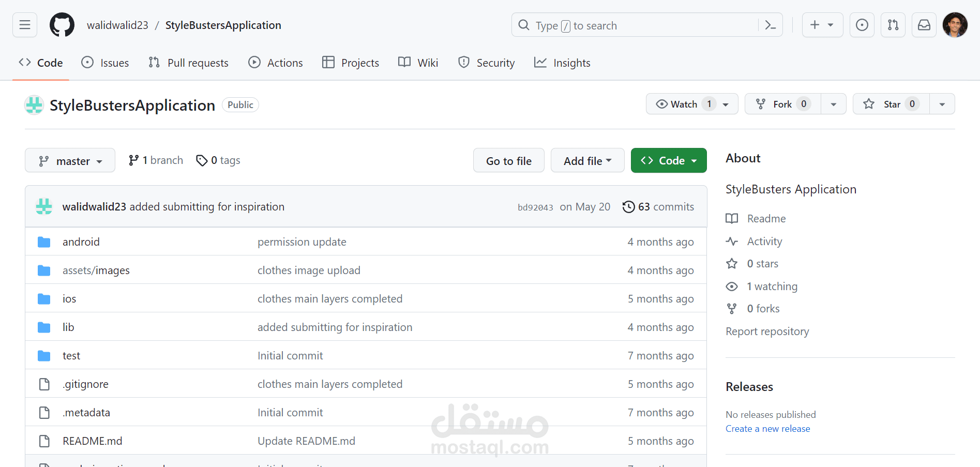Viewport: 980px width, 467px height.
Task: View the 0 tags link
Action: click(218, 160)
